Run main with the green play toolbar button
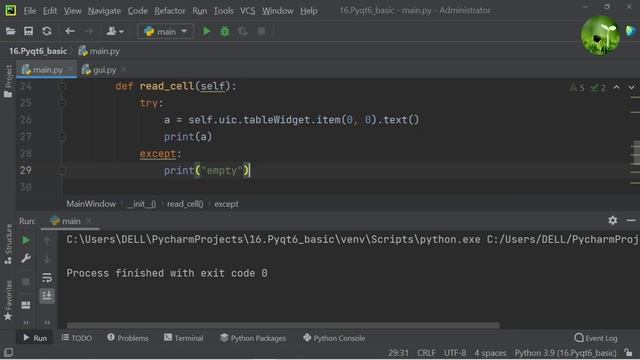The width and height of the screenshot is (640, 360). click(207, 31)
